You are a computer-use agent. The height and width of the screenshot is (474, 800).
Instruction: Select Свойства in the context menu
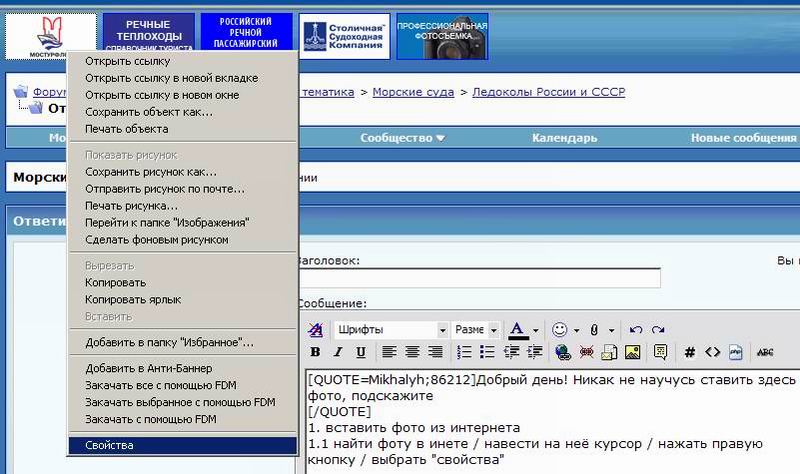point(109,445)
